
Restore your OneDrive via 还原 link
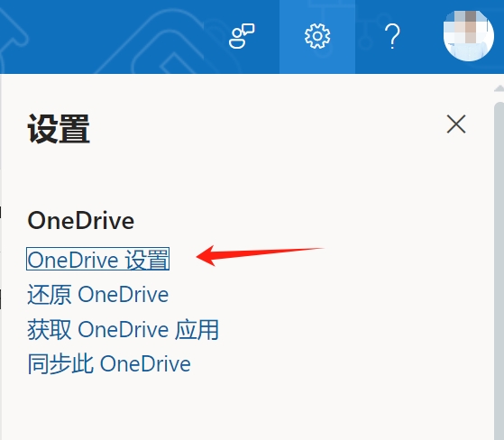[x=97, y=294]
